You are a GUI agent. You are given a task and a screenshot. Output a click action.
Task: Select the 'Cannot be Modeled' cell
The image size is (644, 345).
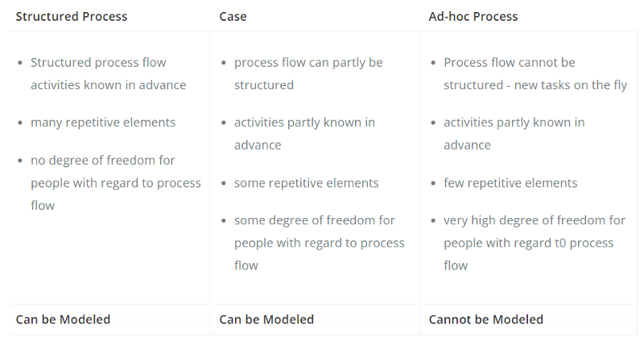point(486,319)
